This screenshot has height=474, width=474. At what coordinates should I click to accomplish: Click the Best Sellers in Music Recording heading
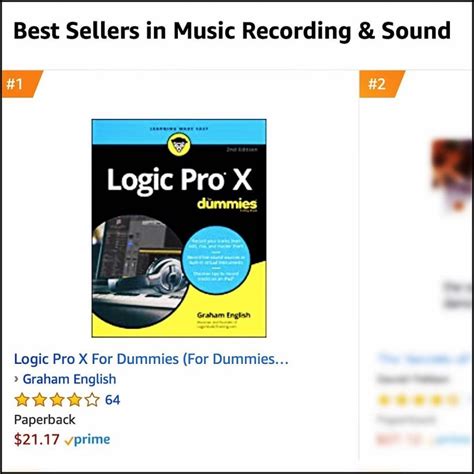coord(232,31)
